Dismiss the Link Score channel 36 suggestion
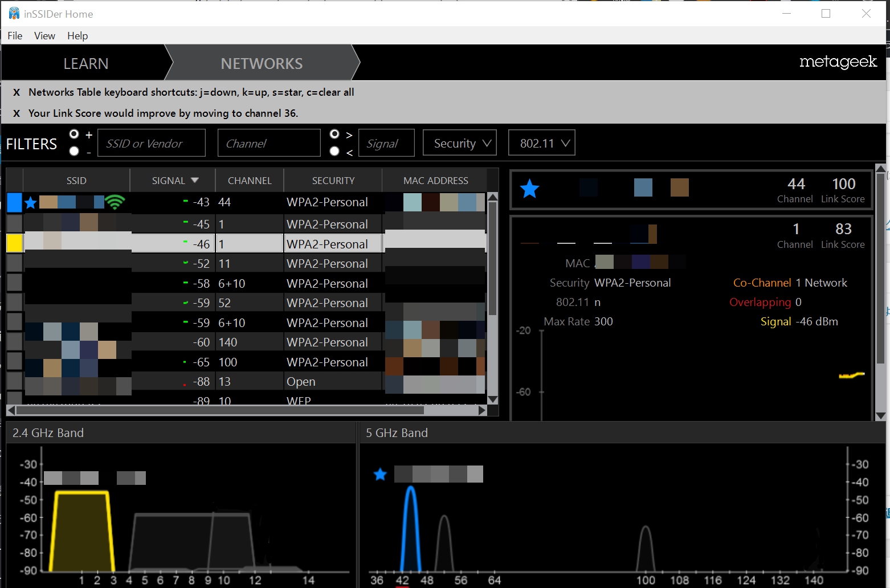Viewport: 890px width, 588px height. pos(17,113)
